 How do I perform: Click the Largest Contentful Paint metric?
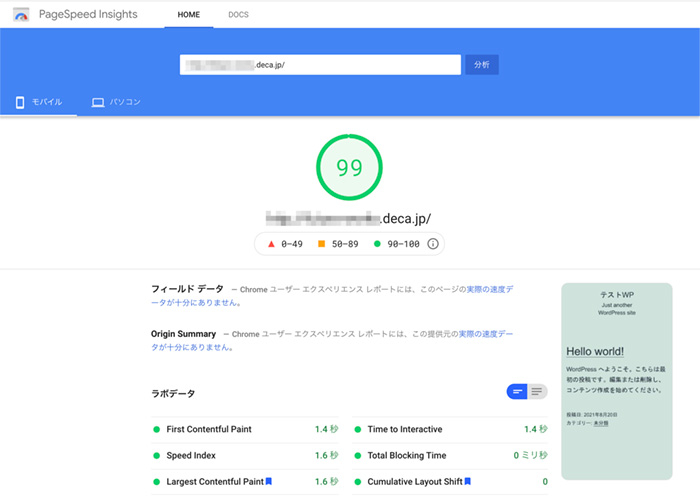(245, 482)
